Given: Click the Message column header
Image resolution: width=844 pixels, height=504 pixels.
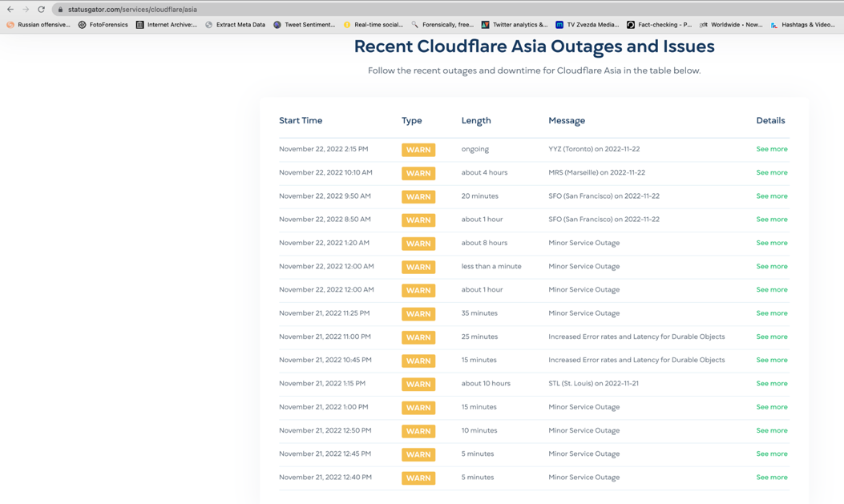Looking at the screenshot, I should 566,120.
